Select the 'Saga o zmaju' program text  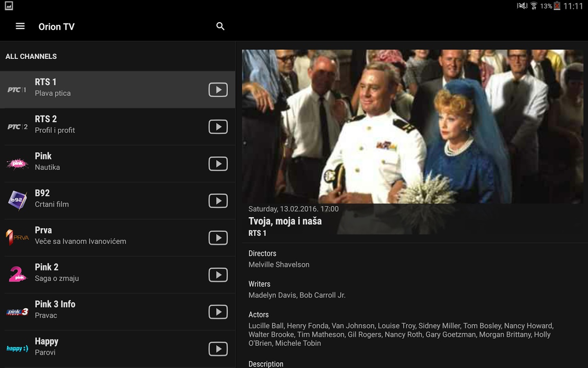(x=57, y=278)
